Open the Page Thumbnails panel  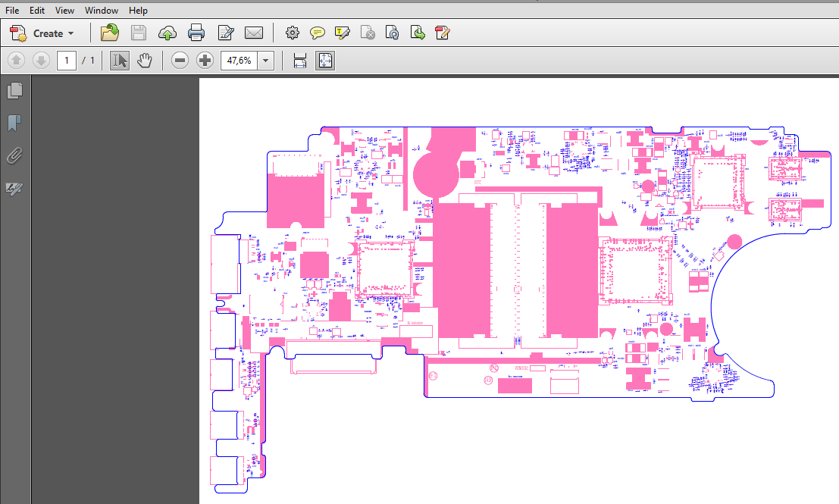(x=14, y=91)
